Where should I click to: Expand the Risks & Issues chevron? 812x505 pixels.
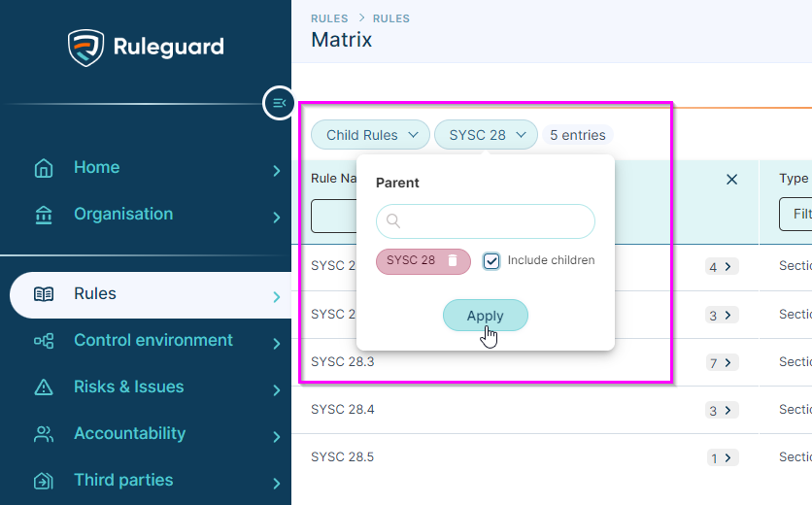tap(277, 390)
